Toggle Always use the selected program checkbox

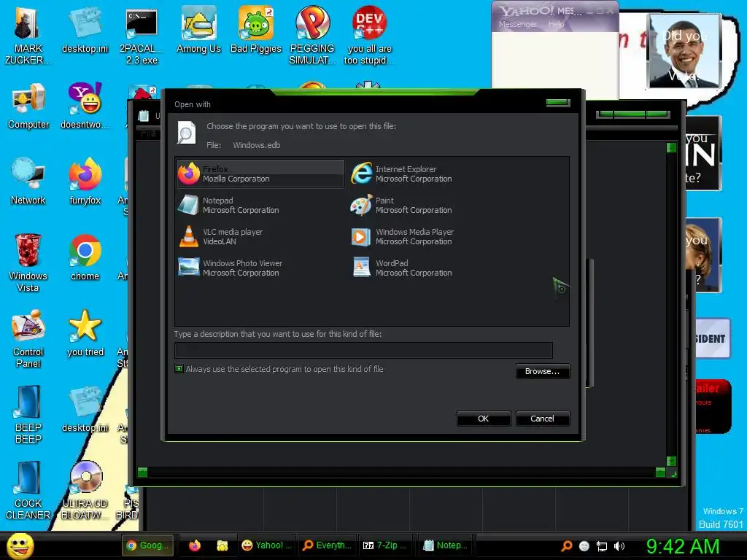click(x=179, y=368)
